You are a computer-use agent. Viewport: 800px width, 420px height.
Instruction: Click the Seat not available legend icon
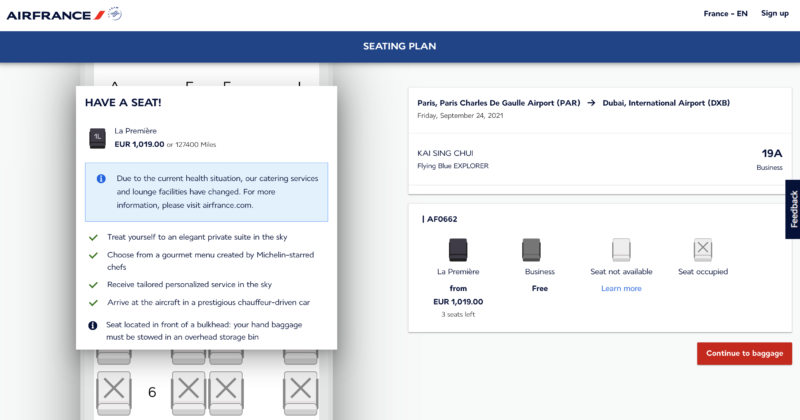tap(621, 250)
